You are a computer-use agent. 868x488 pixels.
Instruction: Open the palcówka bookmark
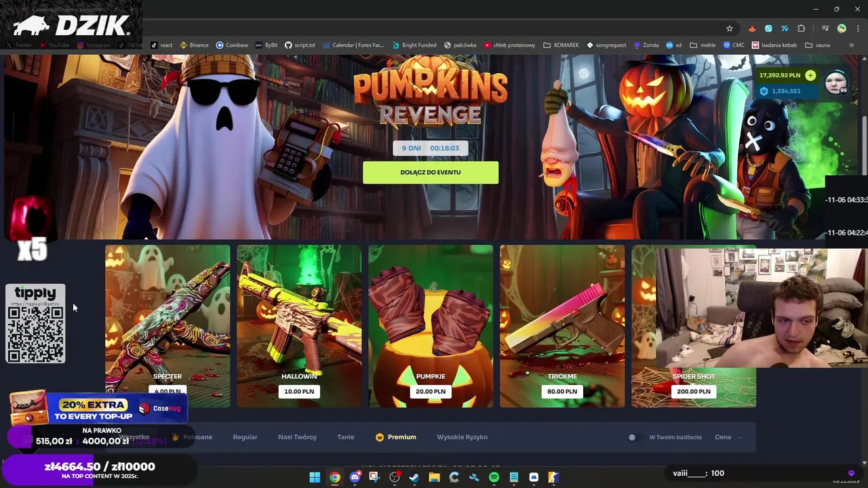tap(460, 45)
